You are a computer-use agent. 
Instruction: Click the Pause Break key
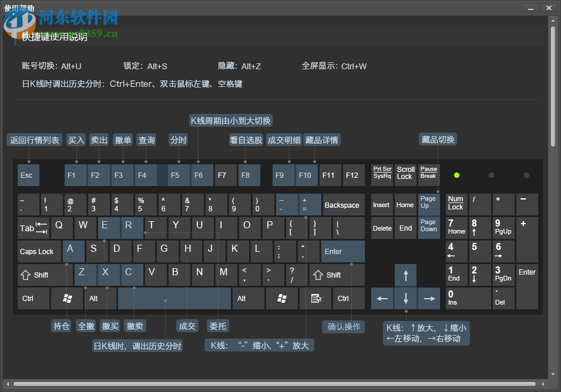pyautogui.click(x=429, y=175)
